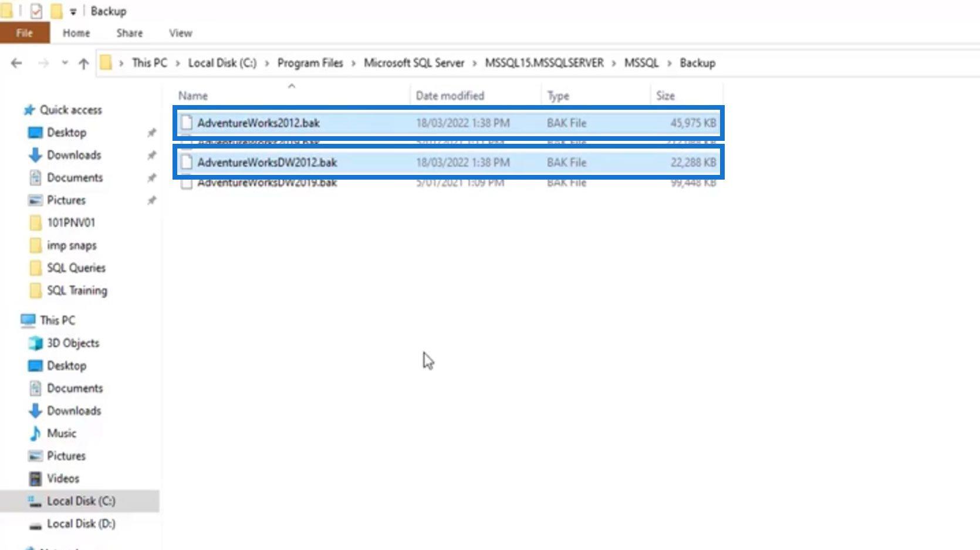Sort files by Type column header
The height and width of the screenshot is (550, 980).
tap(558, 96)
